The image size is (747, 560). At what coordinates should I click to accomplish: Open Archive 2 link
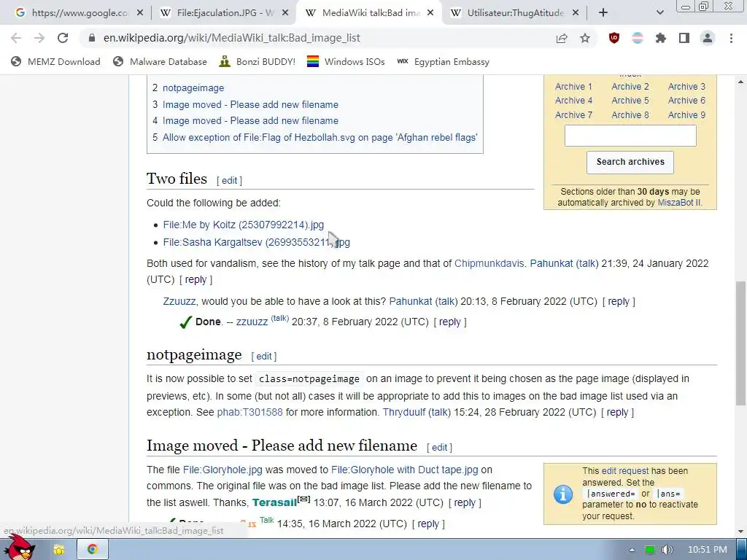pos(630,87)
